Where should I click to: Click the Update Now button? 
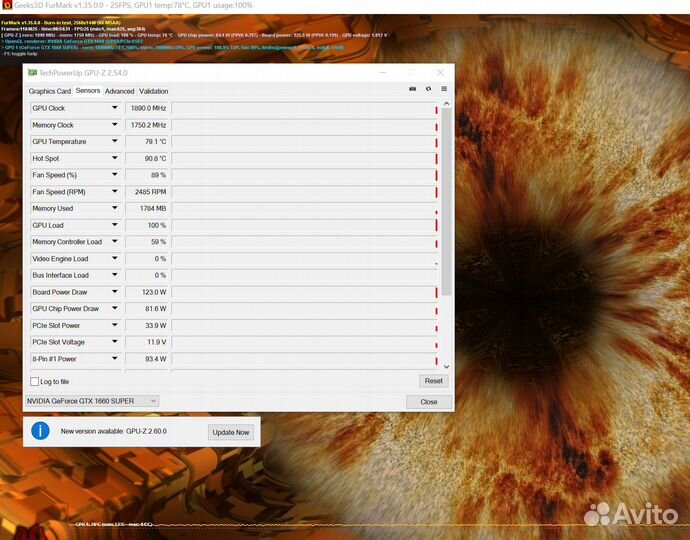click(230, 432)
